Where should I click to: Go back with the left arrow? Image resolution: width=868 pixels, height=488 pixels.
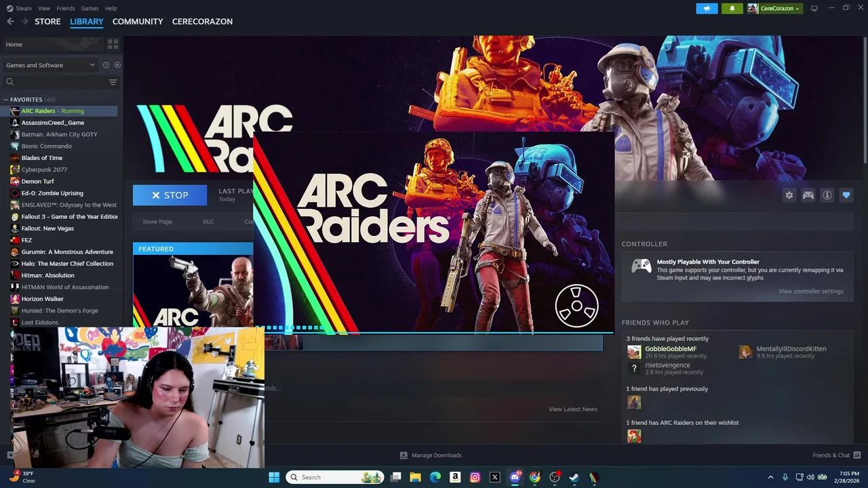10,22
